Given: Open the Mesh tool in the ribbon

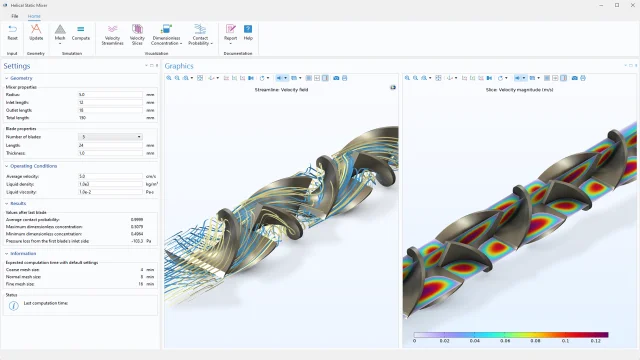Looking at the screenshot, I should (x=60, y=29).
